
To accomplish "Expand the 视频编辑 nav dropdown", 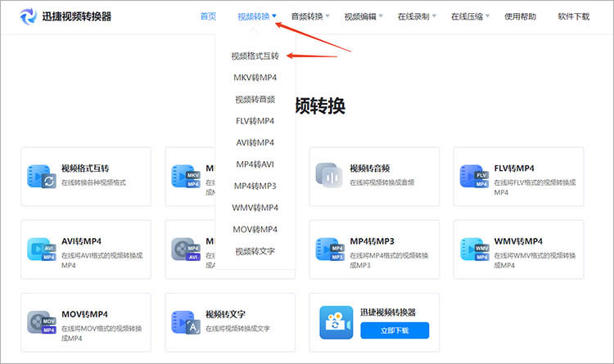I will coord(363,16).
